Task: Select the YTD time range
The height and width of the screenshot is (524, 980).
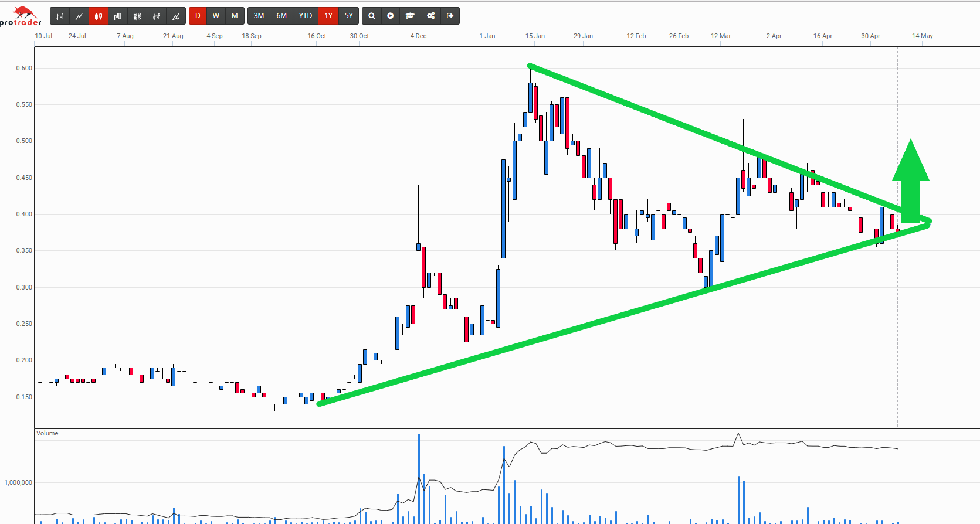Action: [306, 16]
